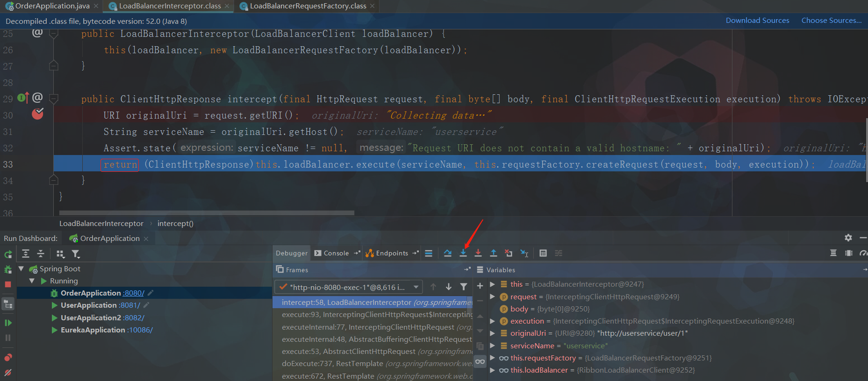This screenshot has width=868, height=381.
Task: Toggle Mute Breakpoints icon
Action: 8,373
